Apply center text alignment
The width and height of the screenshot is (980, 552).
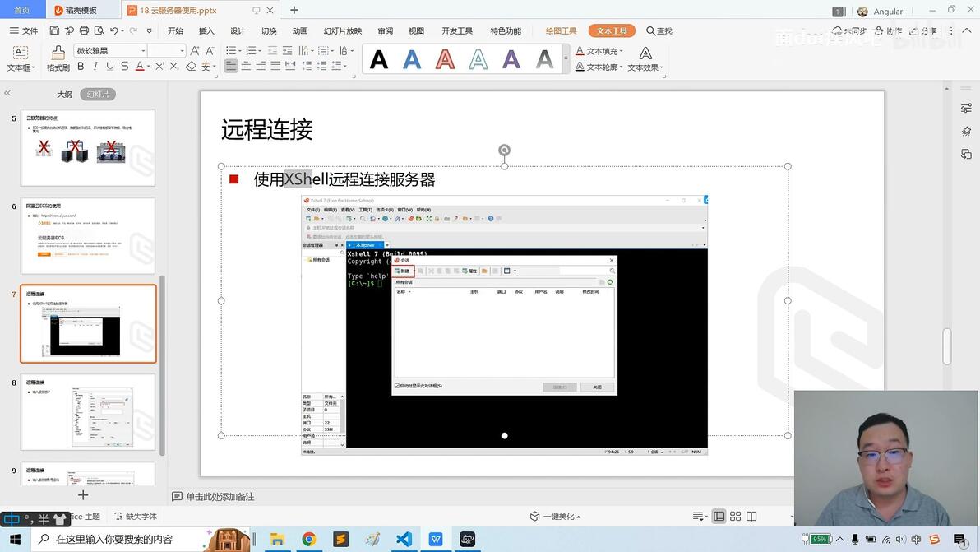[x=246, y=67]
